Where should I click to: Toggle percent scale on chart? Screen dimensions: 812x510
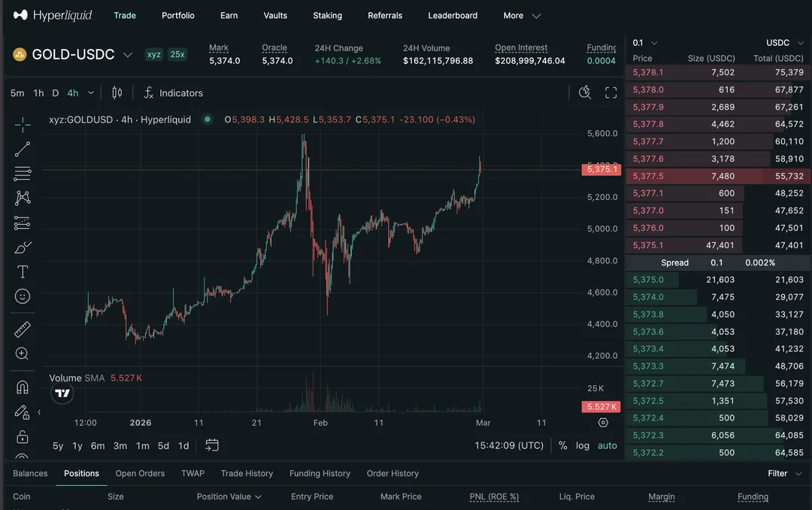pyautogui.click(x=562, y=445)
